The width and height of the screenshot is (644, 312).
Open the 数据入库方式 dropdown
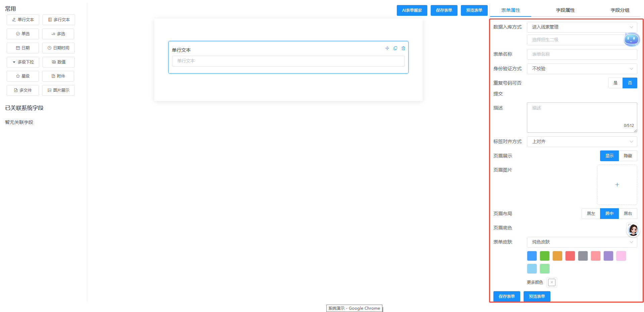582,27
